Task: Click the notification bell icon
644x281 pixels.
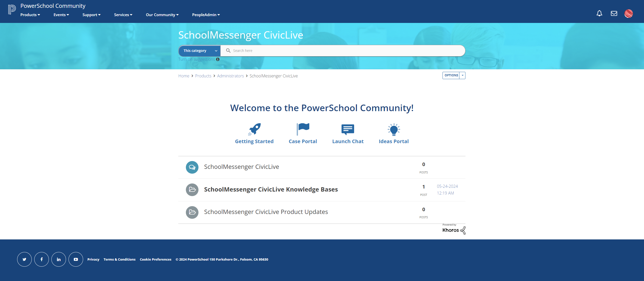Action: (599, 14)
